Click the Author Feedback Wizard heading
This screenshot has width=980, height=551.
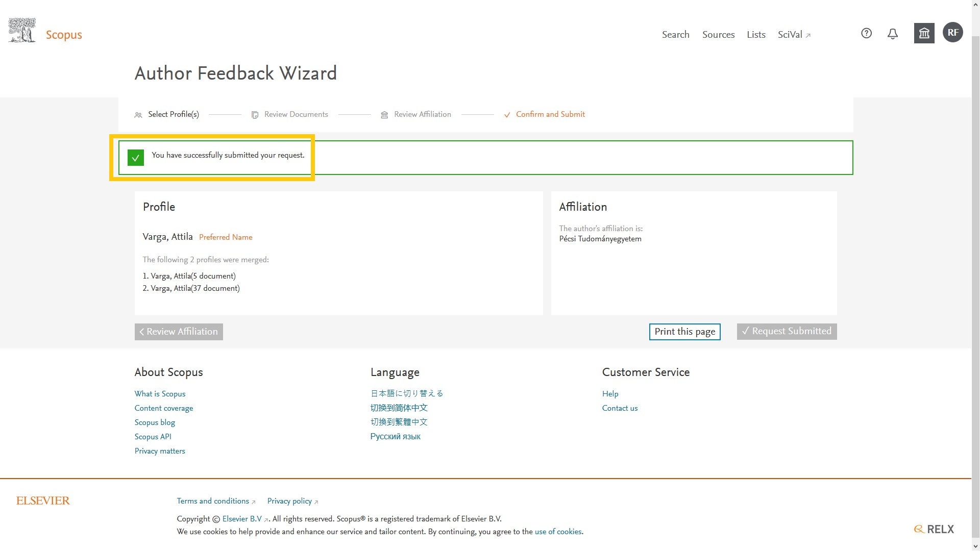235,73
